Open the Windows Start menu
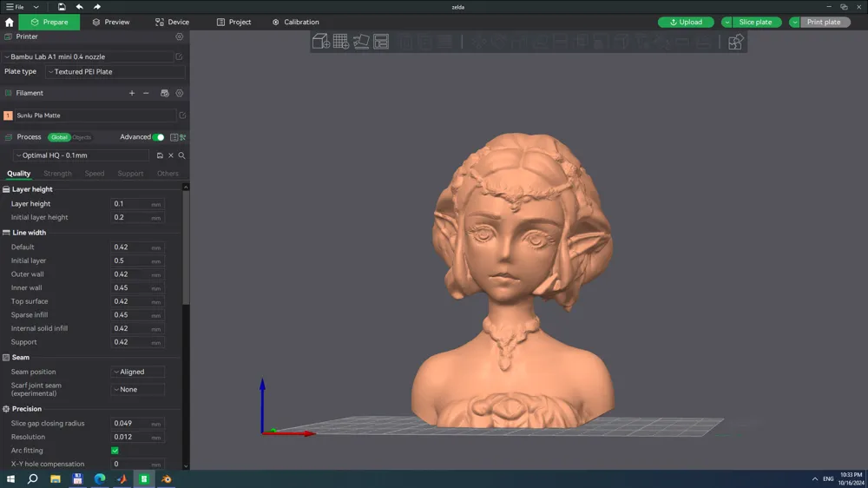The image size is (868, 488). point(10,478)
